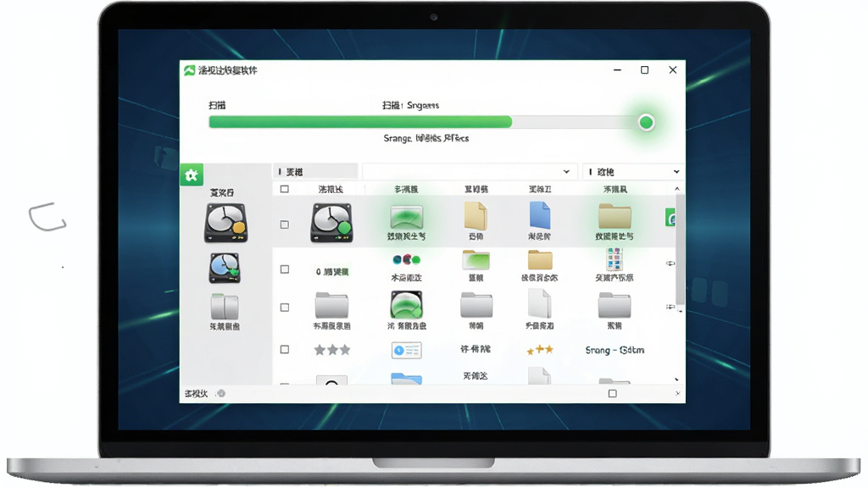Sort by the header above the tan document
This screenshot has height=488, width=868.
pyautogui.click(x=476, y=189)
